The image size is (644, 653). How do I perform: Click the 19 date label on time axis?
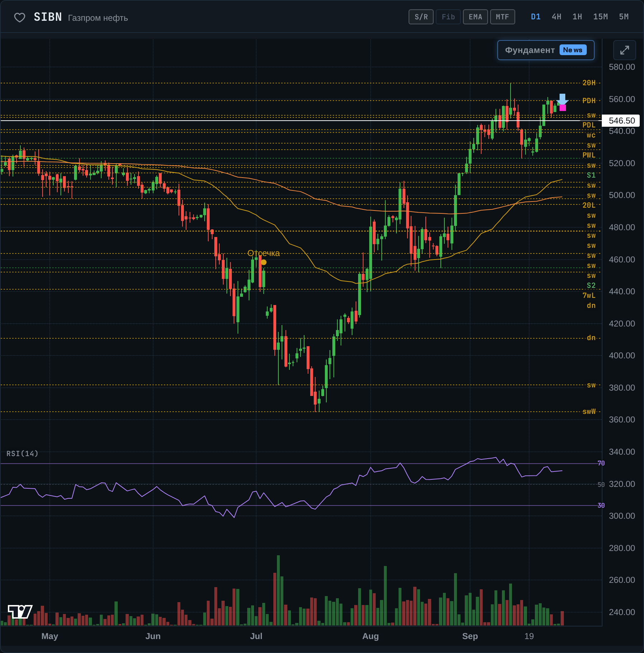tap(529, 636)
